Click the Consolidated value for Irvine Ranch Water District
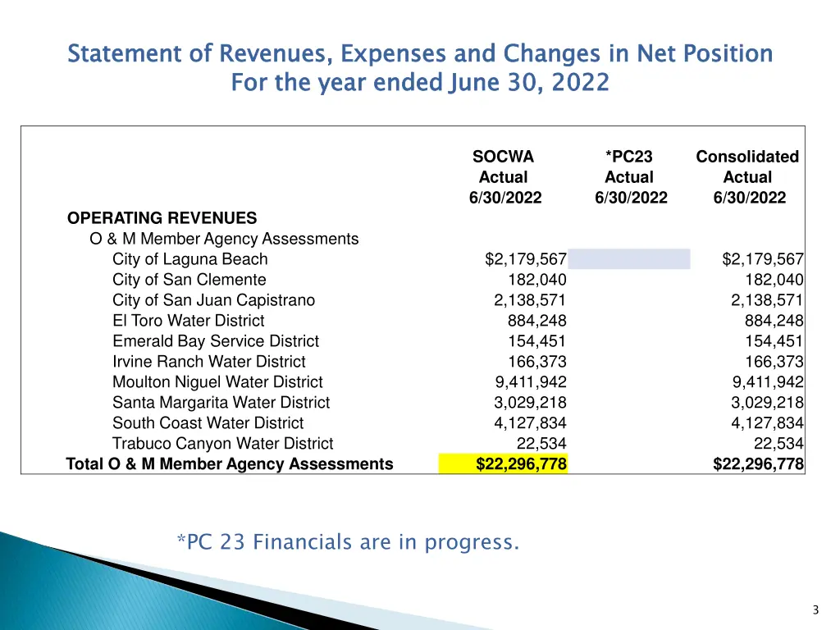This screenshot has height=630, width=840. click(774, 362)
